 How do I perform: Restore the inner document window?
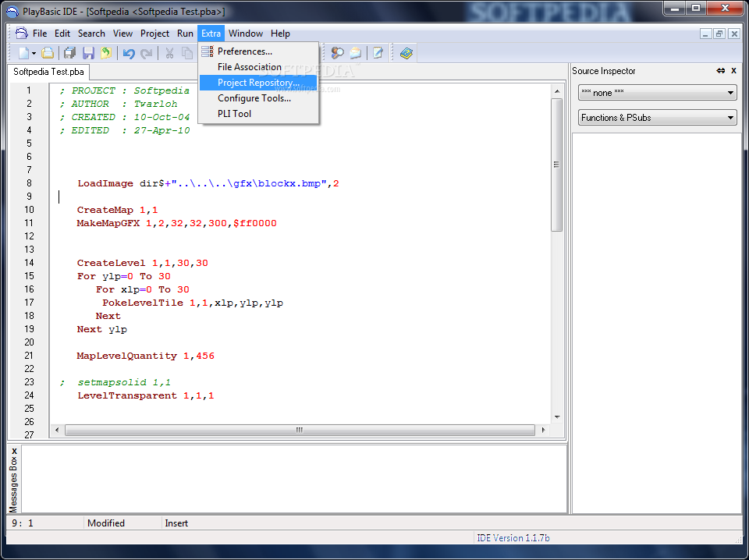719,34
